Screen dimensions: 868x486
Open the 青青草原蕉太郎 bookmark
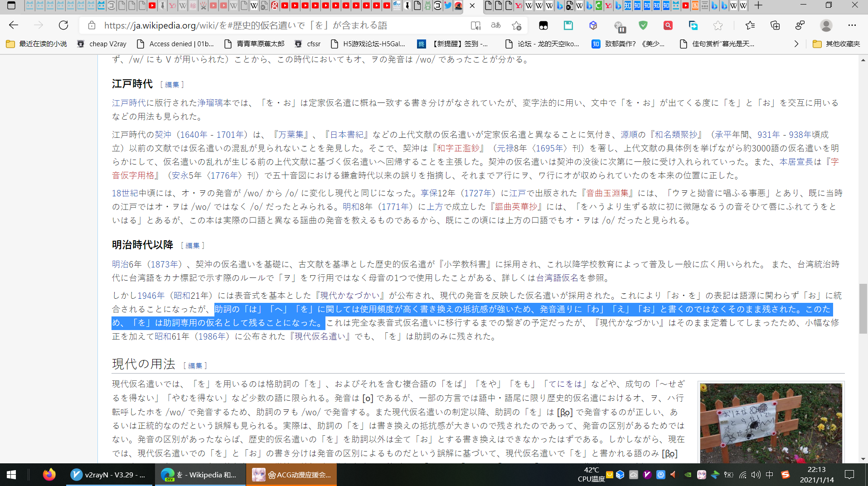(x=255, y=44)
